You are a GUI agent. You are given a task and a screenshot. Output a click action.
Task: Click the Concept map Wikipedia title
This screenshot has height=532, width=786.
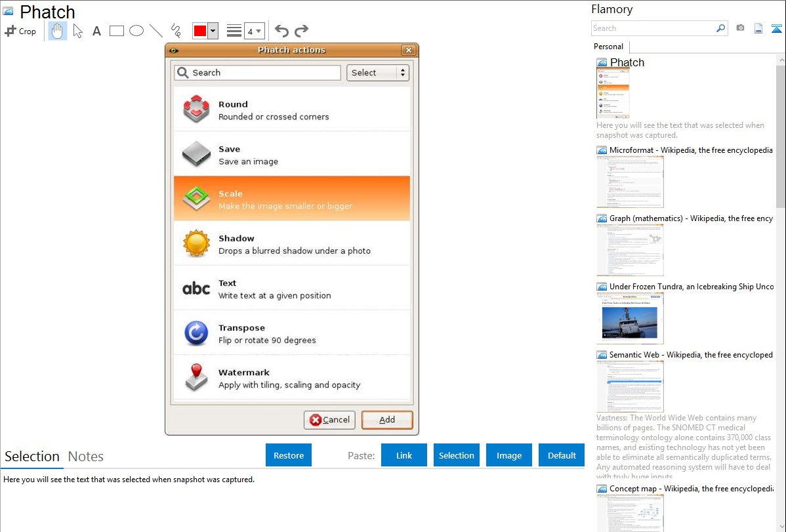tap(692, 488)
